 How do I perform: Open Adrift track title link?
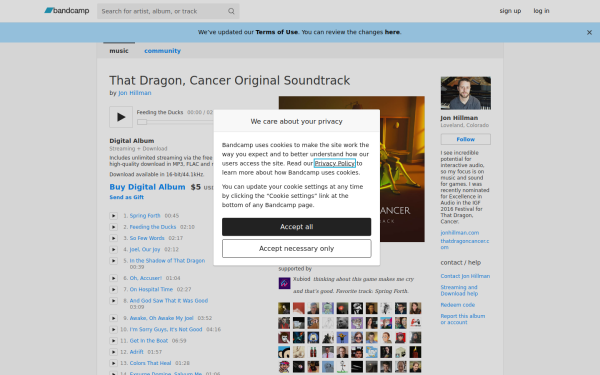136,352
